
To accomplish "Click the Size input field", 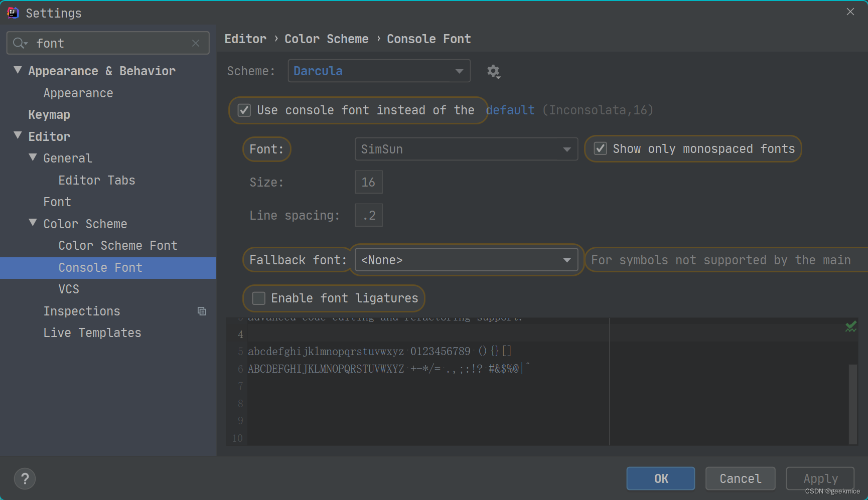I will point(369,182).
